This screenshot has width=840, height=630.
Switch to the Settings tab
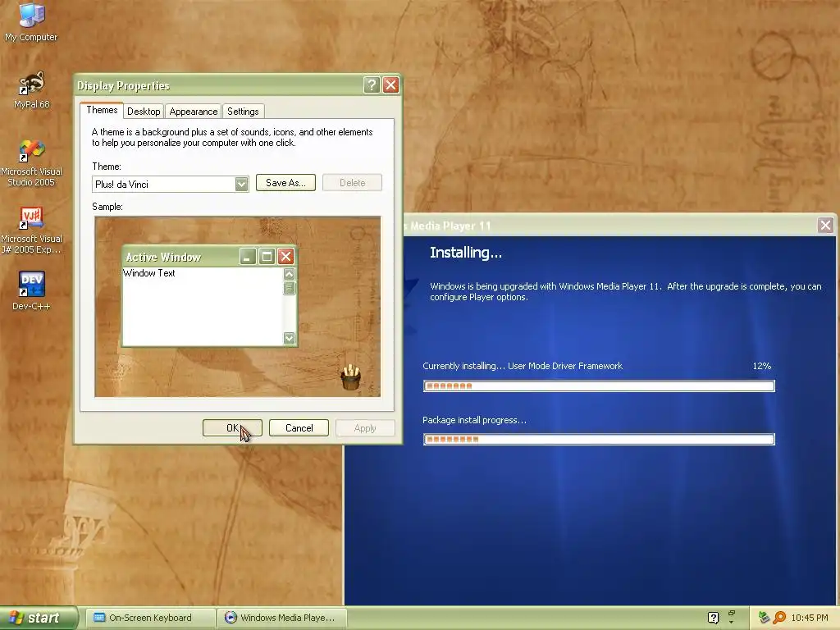tap(243, 111)
